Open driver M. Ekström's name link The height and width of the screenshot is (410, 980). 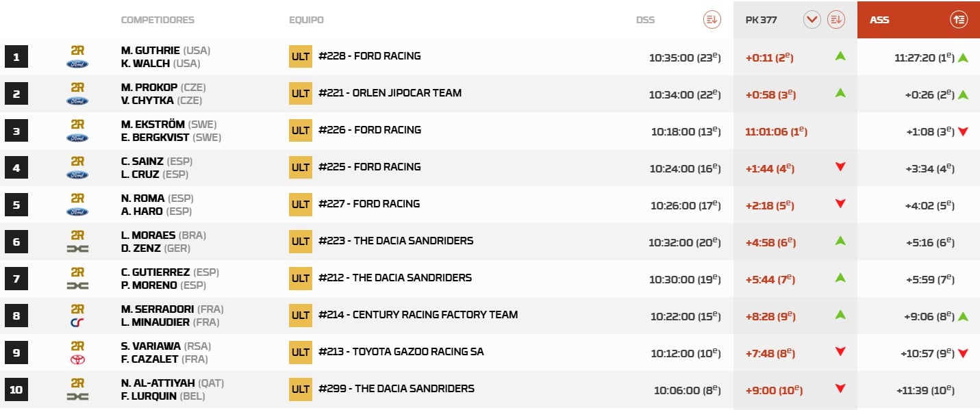155,124
